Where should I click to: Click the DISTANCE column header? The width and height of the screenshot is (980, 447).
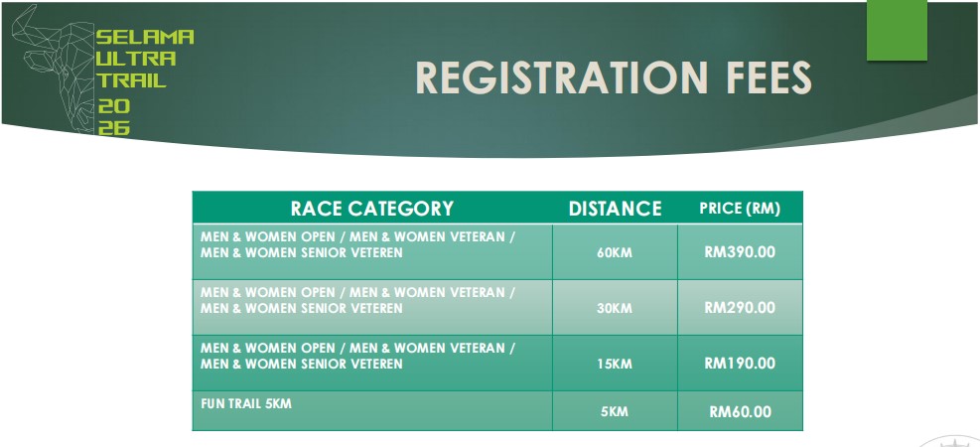click(x=615, y=209)
